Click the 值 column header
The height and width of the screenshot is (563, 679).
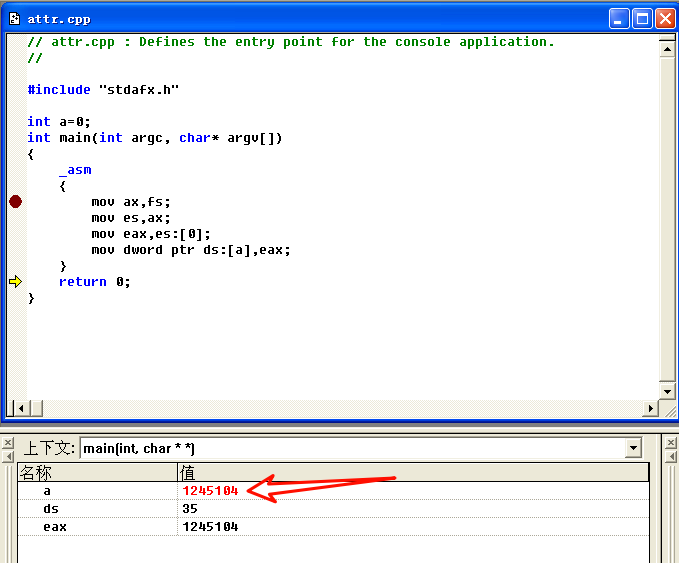(x=412, y=472)
